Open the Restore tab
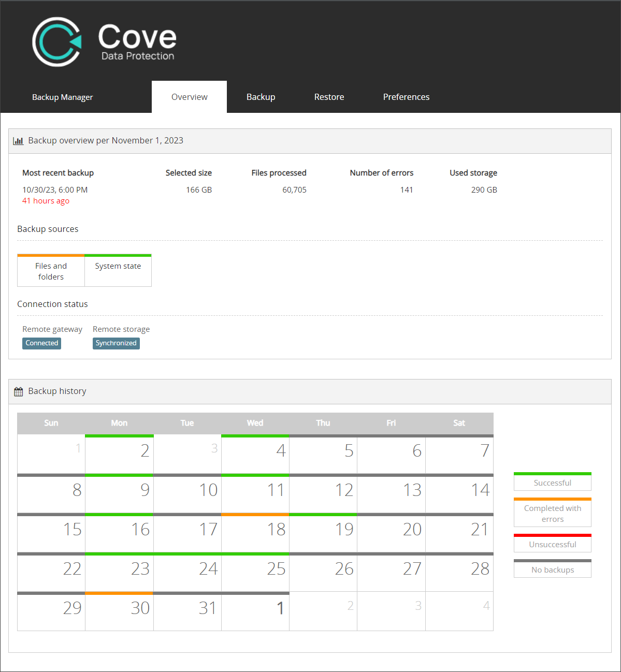Viewport: 621px width, 672px height. (x=329, y=97)
